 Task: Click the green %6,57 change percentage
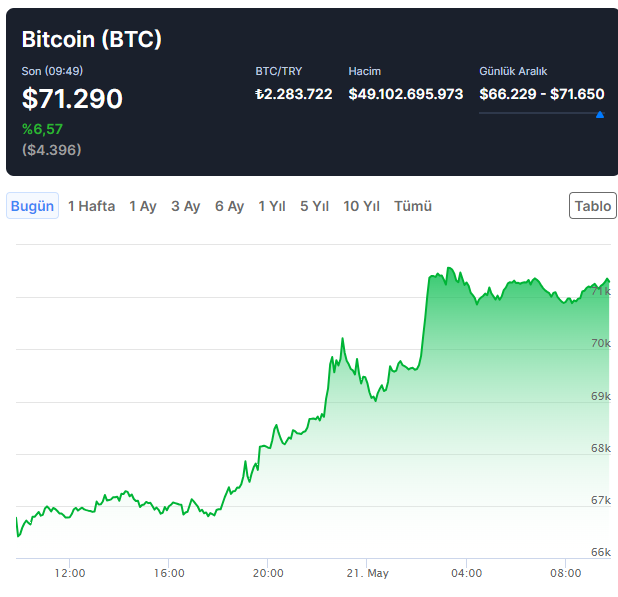[42, 129]
